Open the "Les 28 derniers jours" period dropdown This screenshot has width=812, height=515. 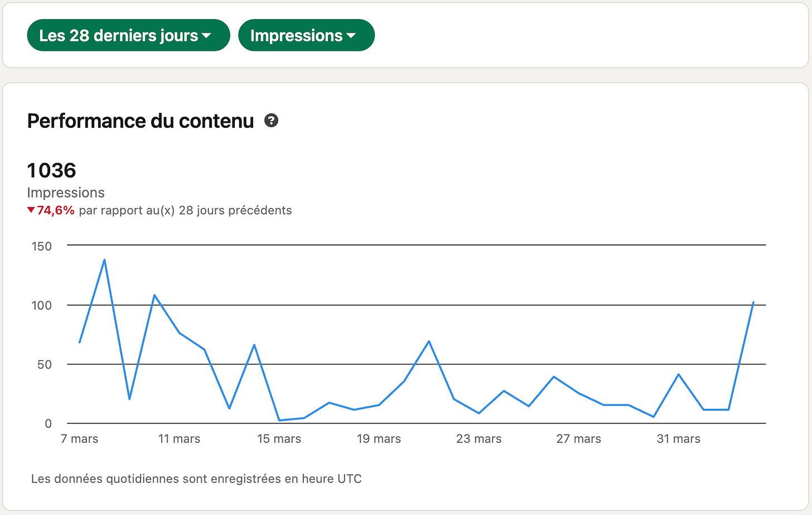(128, 35)
